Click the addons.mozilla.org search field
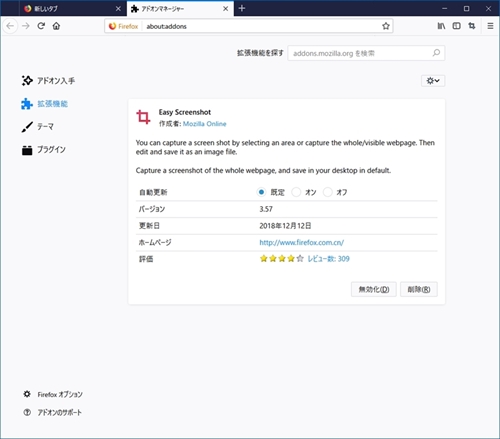The image size is (500, 439). point(366,53)
